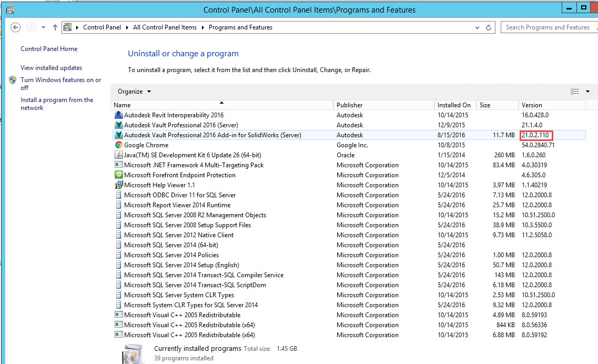
Task: Select SQL Server 2014 Setup (English) icon
Action: (119, 265)
